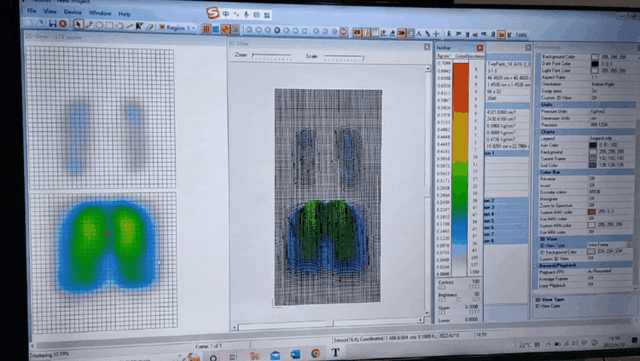Close the Isobar panel
This screenshot has width=640, height=361.
(x=480, y=48)
